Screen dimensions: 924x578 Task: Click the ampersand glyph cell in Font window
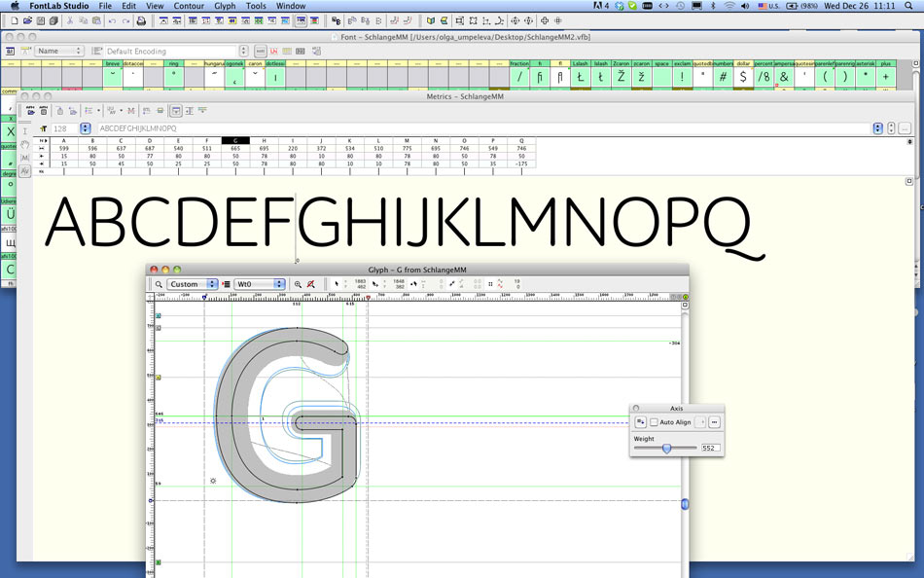pyautogui.click(x=784, y=76)
